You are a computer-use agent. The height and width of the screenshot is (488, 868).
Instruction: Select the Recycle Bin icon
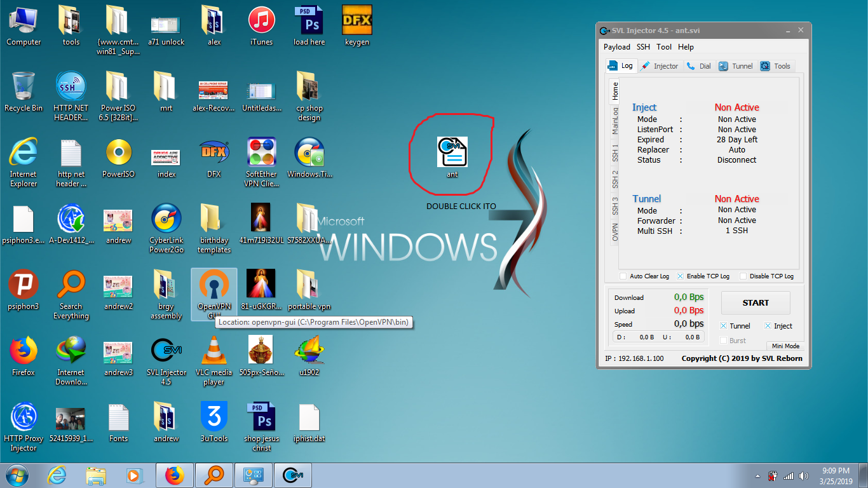(x=24, y=86)
